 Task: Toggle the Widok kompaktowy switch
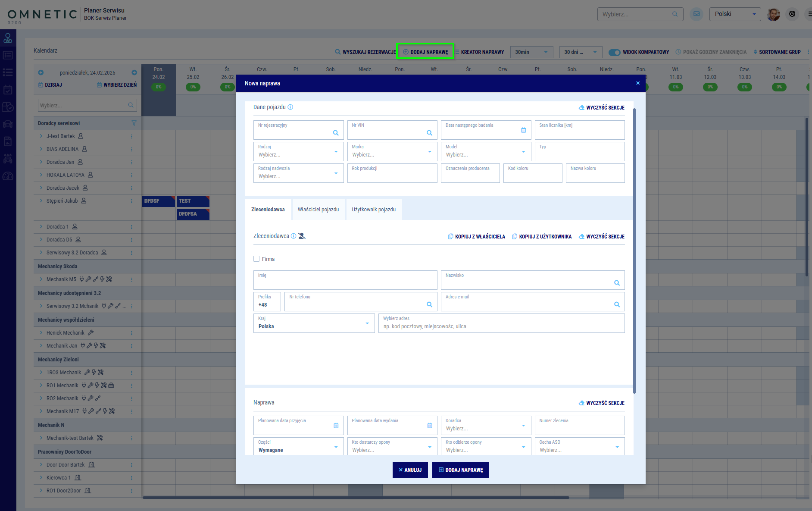[x=614, y=52]
